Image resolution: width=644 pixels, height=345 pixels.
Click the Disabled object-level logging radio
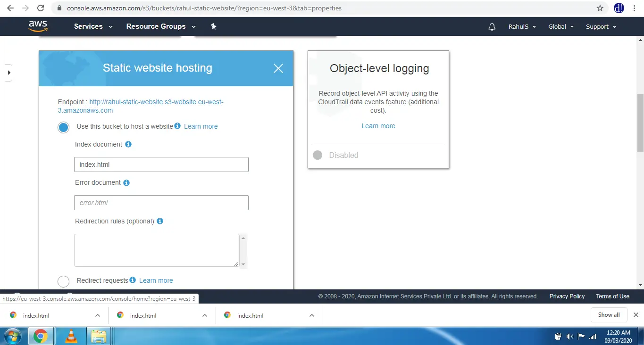318,155
